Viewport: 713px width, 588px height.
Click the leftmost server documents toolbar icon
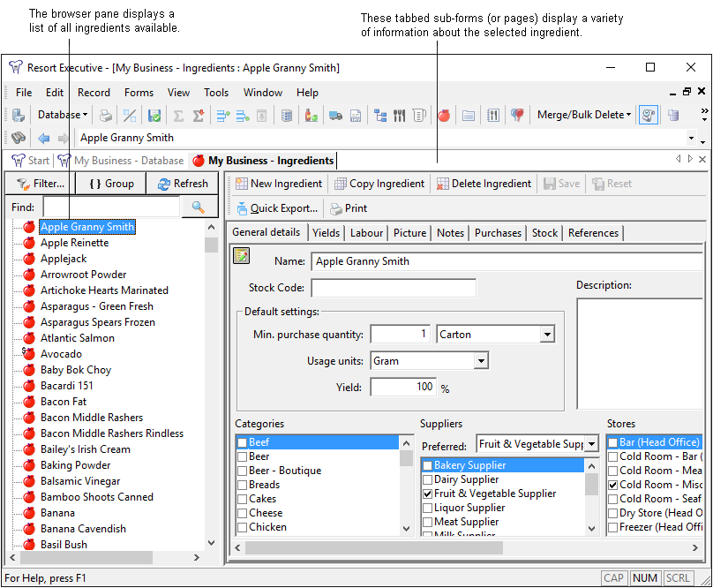tap(19, 115)
